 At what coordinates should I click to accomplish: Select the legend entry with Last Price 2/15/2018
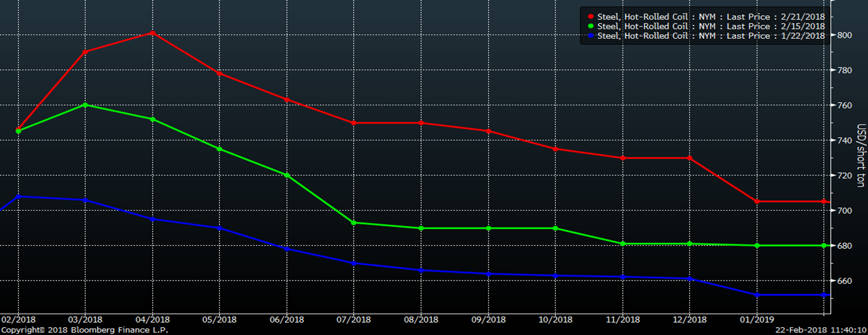tap(711, 27)
